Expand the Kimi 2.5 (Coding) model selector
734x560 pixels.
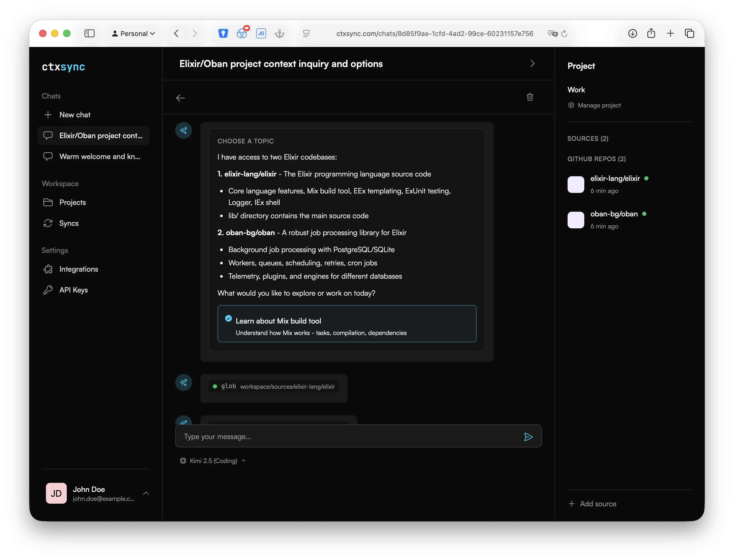pos(213,461)
